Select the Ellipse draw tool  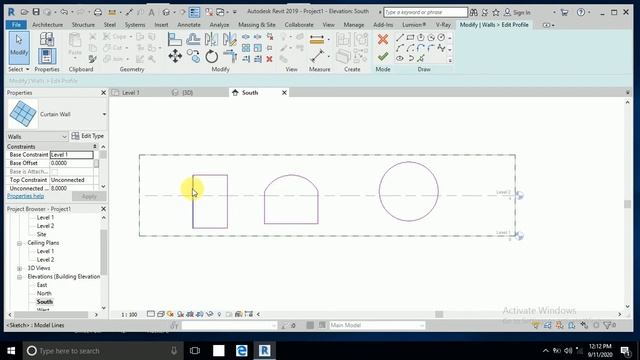coord(400,58)
